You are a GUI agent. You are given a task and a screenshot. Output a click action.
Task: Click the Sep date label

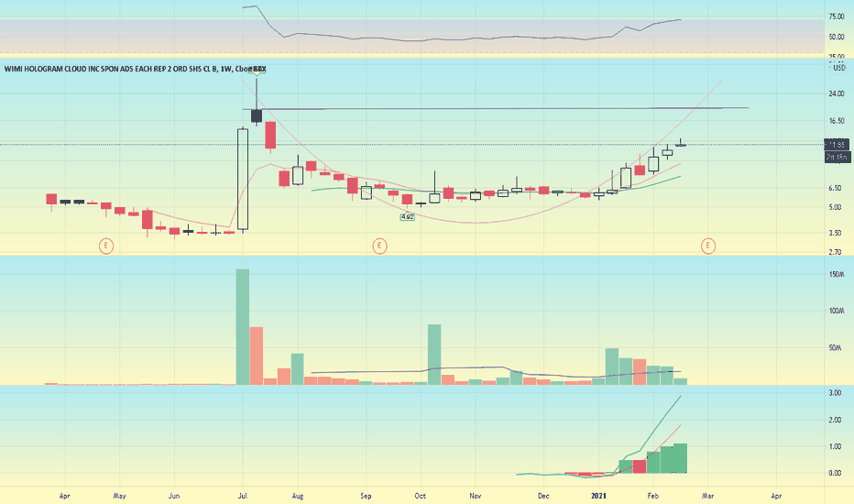pos(366,496)
